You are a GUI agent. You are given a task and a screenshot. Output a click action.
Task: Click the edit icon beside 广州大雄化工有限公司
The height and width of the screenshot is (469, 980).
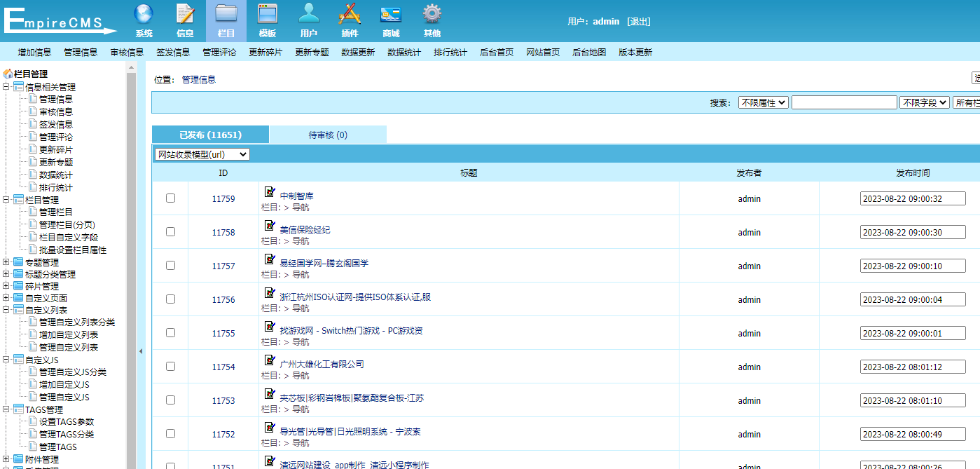[270, 360]
